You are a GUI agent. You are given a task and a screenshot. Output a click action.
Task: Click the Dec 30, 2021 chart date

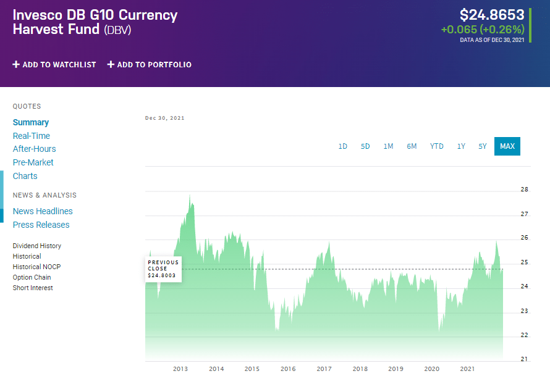(165, 118)
